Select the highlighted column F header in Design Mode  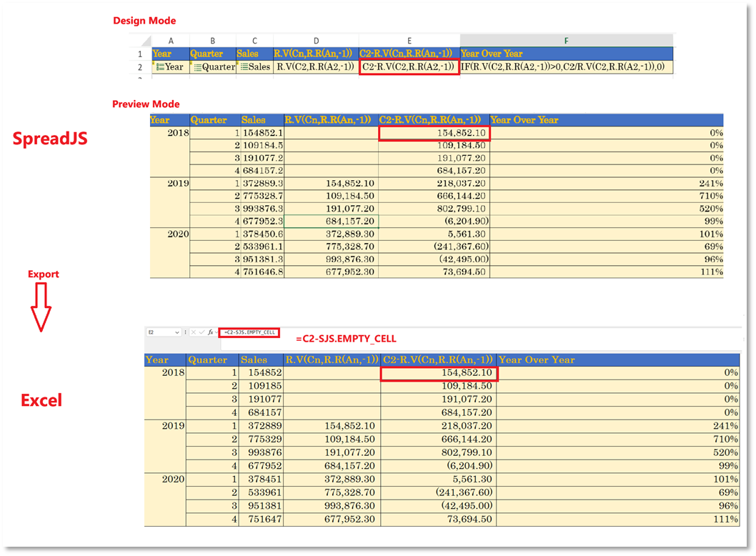coord(567,41)
